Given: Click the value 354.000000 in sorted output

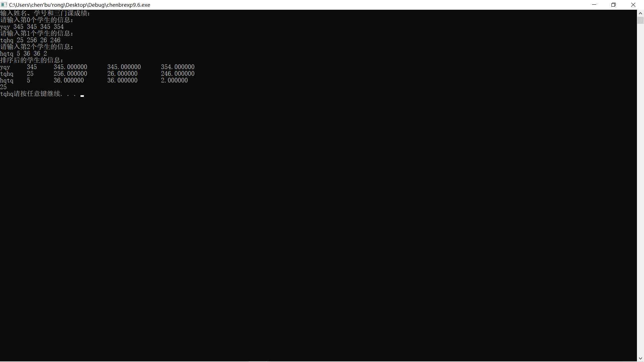Looking at the screenshot, I should pyautogui.click(x=177, y=67).
